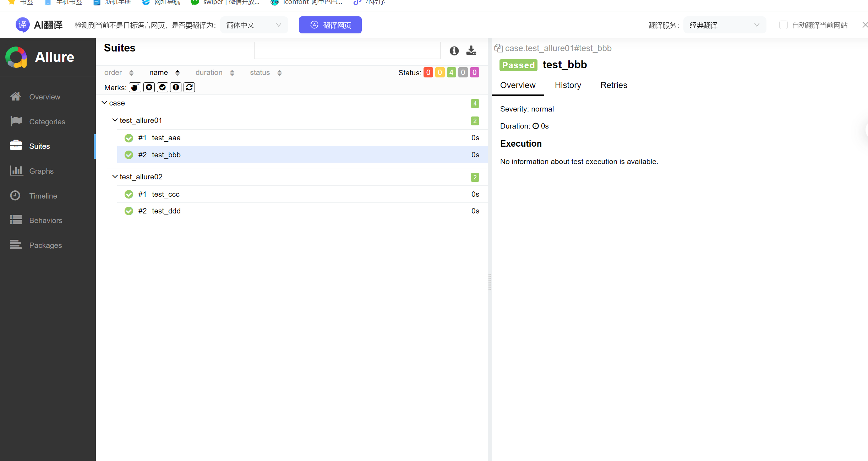Show the Suites info tooltip icon

(454, 51)
